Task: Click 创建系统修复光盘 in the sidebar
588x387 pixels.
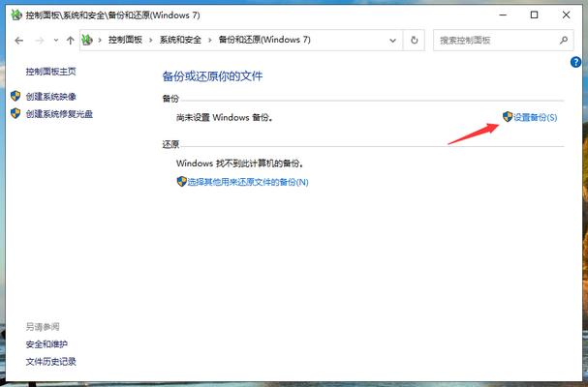Action: [x=59, y=113]
